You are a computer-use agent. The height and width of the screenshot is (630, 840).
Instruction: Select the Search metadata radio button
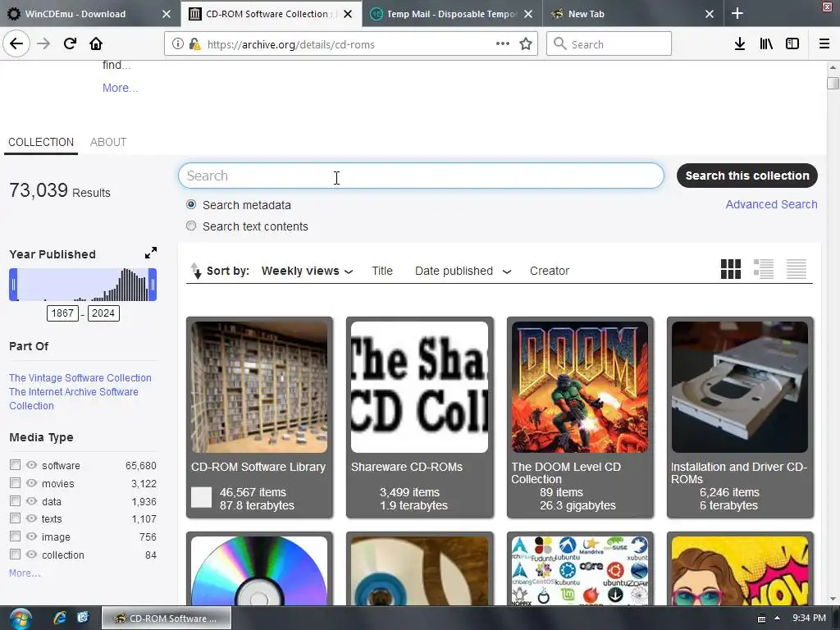(191, 204)
